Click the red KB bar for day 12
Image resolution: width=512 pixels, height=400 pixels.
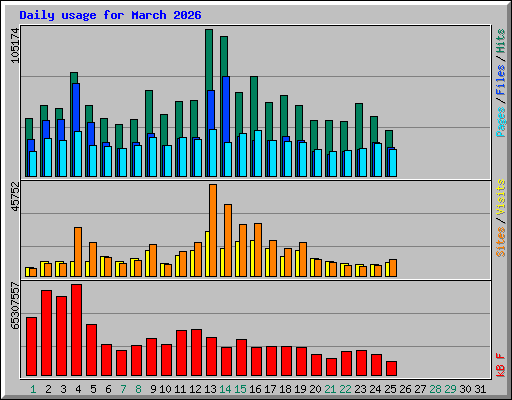(196, 353)
